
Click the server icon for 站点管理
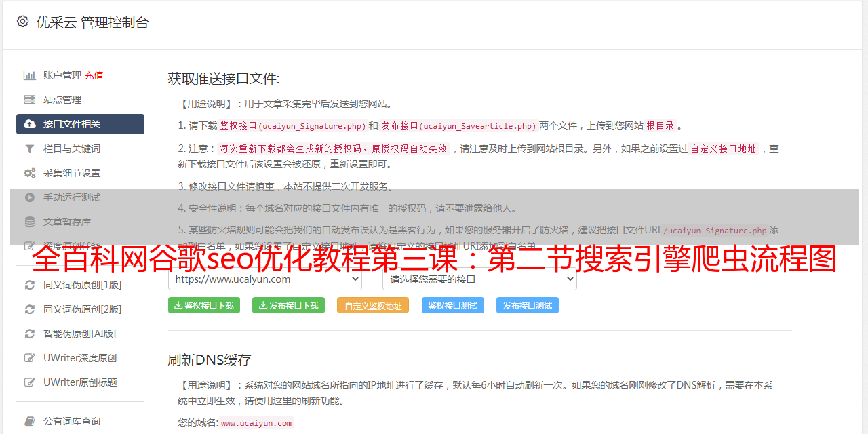30,100
